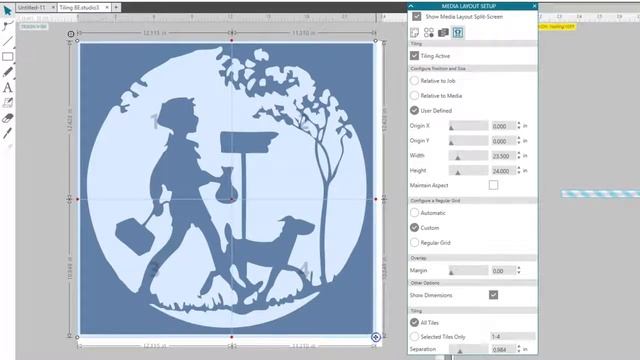The height and width of the screenshot is (360, 640).
Task: Choose the Edit Points tool
Action: tap(7, 26)
